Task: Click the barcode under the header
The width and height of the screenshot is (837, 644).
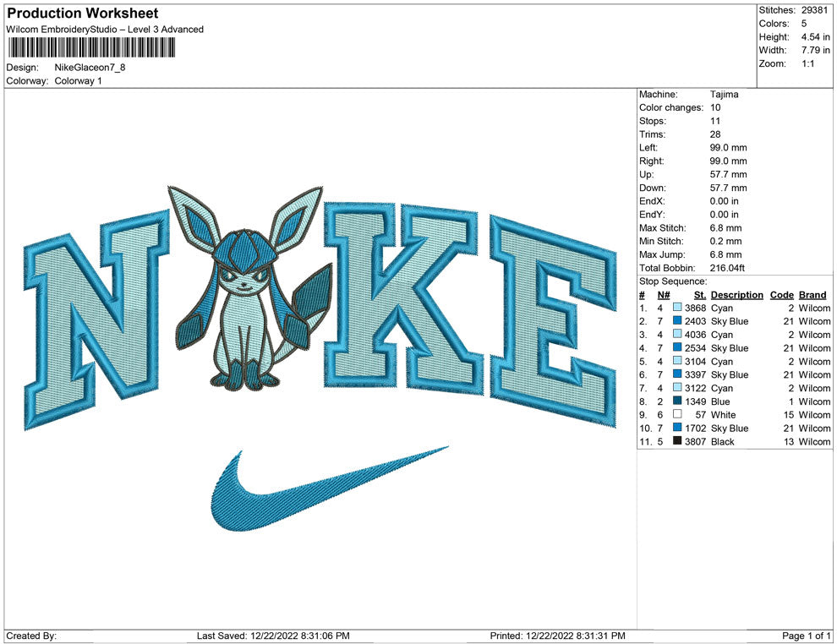Action: (91, 47)
